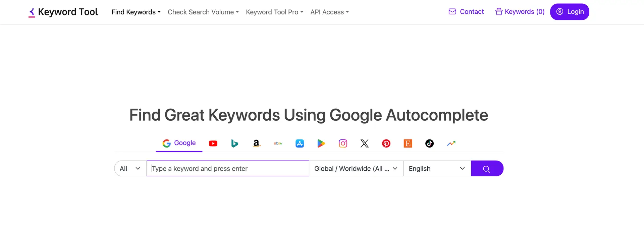644x232 pixels.
Task: Open the Find Keywords menu
Action: click(x=136, y=12)
